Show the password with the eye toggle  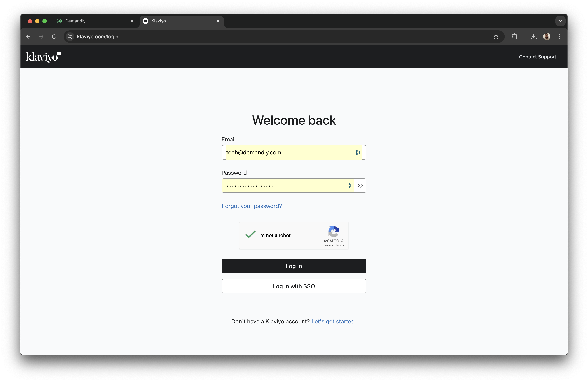(360, 186)
